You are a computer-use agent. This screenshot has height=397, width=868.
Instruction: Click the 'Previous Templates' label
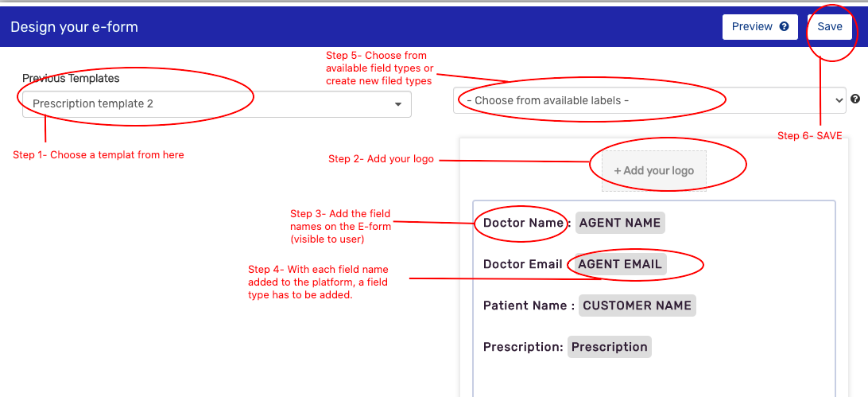(71, 78)
